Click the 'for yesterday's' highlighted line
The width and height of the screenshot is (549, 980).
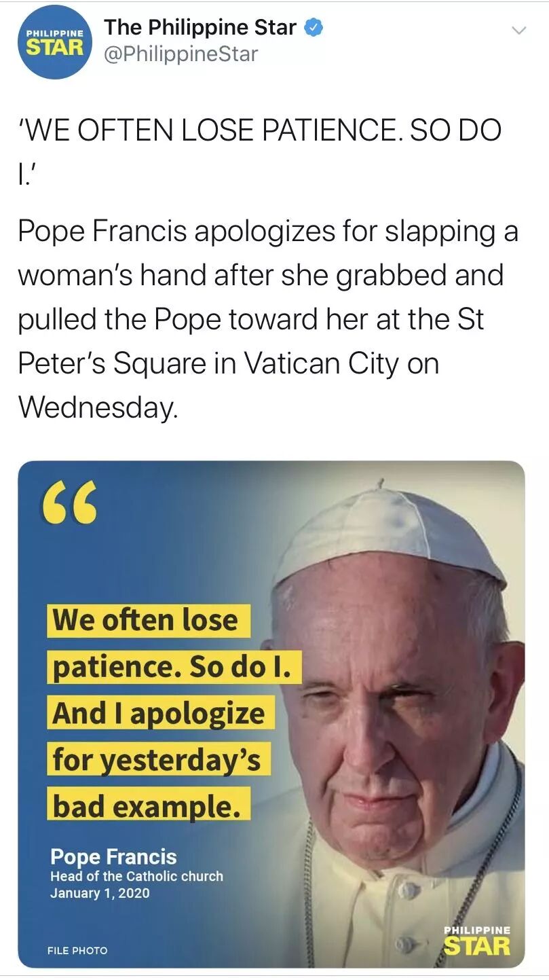(x=159, y=759)
